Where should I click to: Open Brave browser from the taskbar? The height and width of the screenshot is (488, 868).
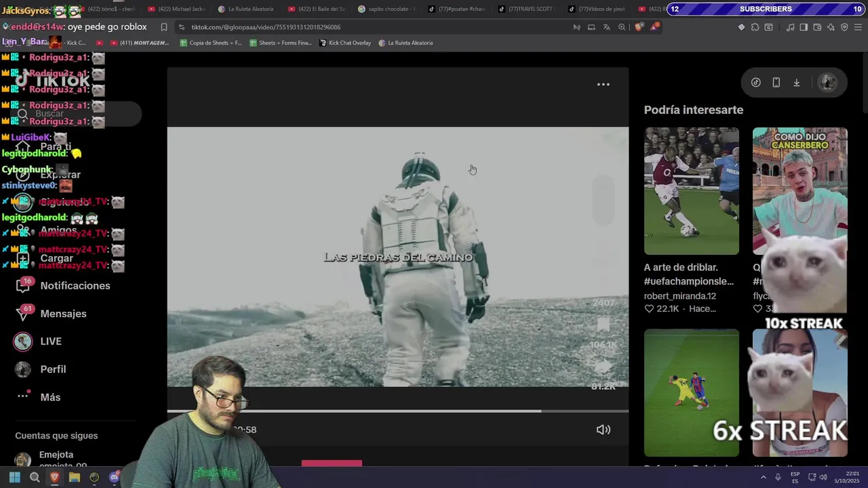(55, 477)
